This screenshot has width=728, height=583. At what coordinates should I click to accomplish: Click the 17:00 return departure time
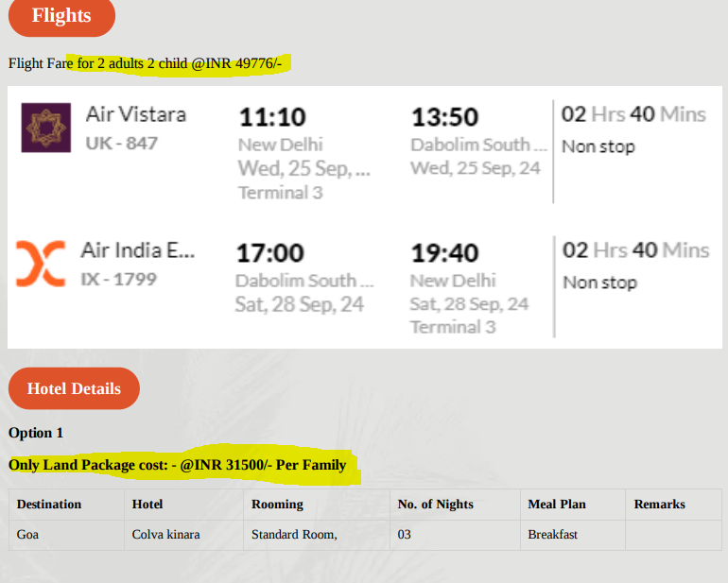[x=270, y=253]
